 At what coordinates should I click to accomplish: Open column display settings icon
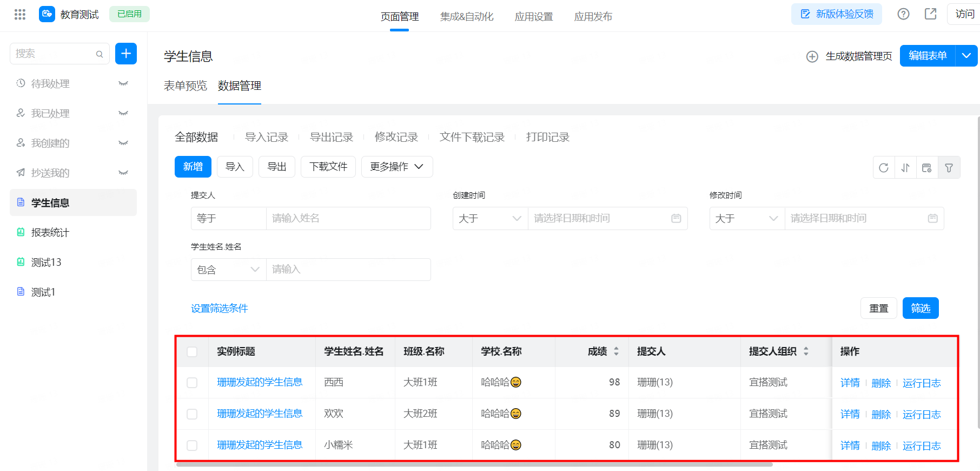[x=927, y=168]
